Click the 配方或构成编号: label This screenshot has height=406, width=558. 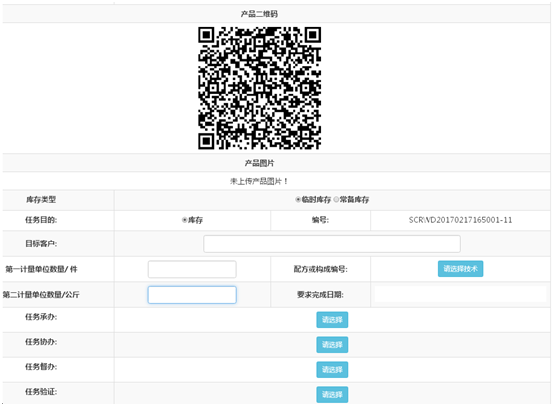[321, 269]
